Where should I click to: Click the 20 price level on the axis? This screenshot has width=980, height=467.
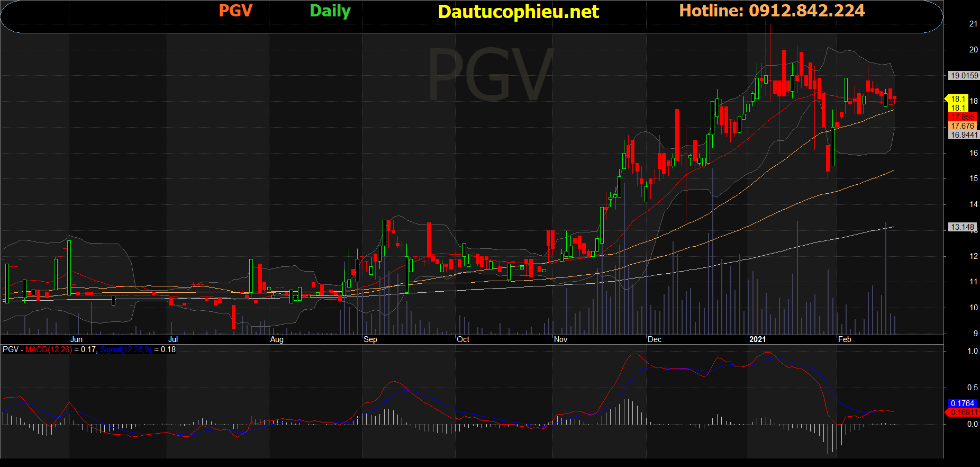point(973,50)
